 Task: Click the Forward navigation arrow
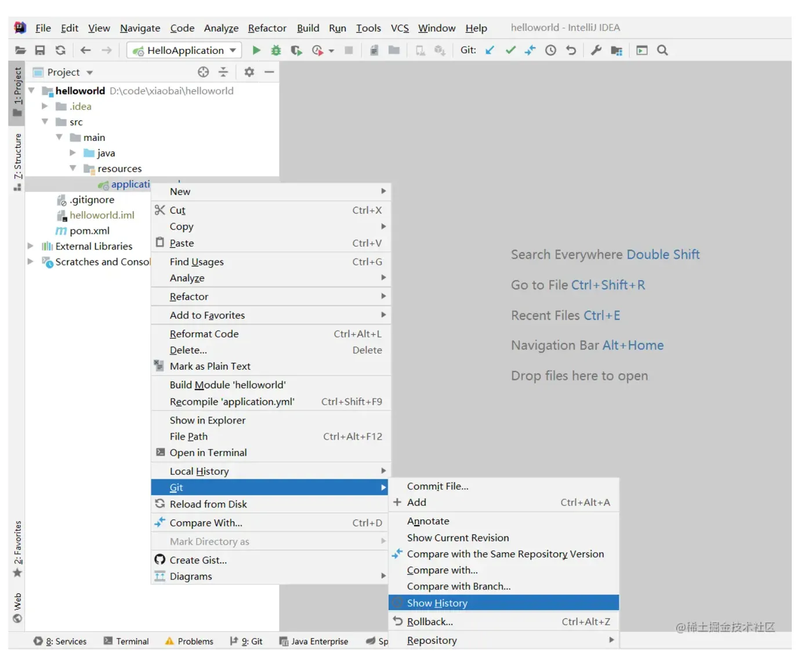[107, 50]
